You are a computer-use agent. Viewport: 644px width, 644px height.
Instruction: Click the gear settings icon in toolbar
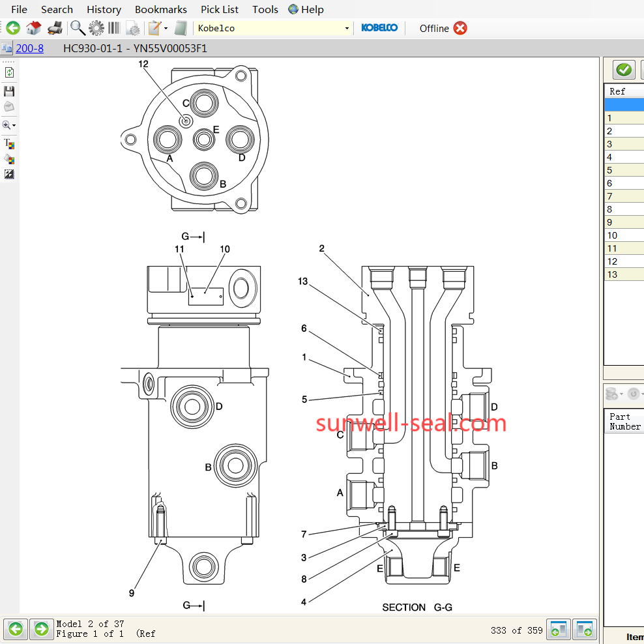coord(96,28)
